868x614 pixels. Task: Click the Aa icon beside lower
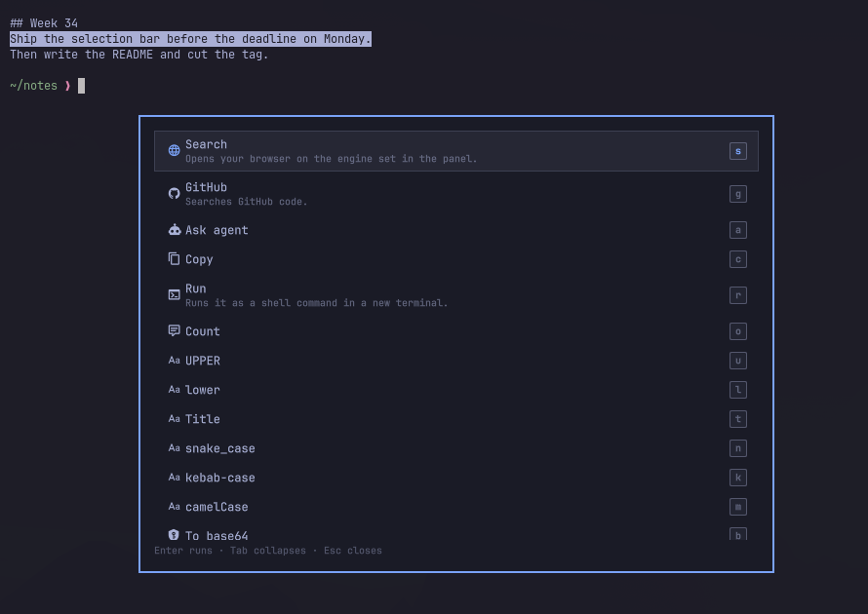[174, 390]
